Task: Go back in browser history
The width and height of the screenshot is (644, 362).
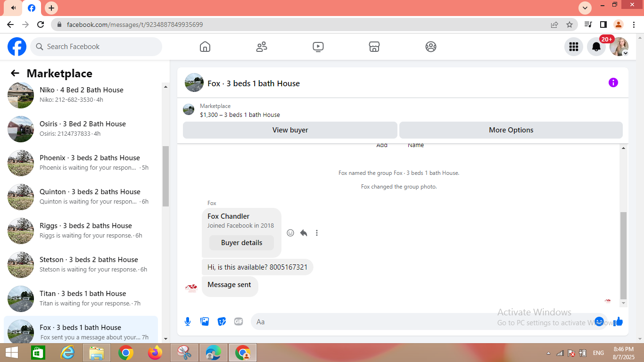Action: (10, 25)
